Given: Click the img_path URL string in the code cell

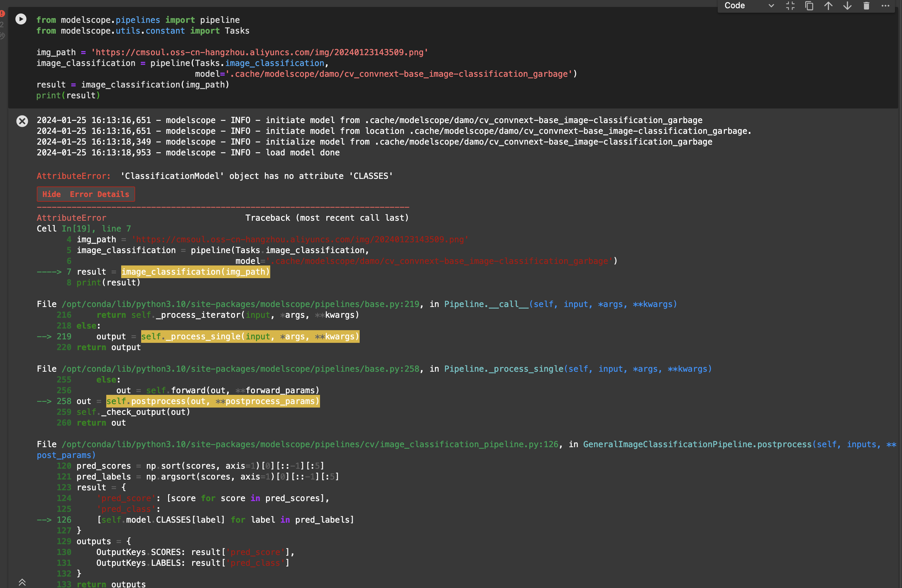Looking at the screenshot, I should [260, 52].
